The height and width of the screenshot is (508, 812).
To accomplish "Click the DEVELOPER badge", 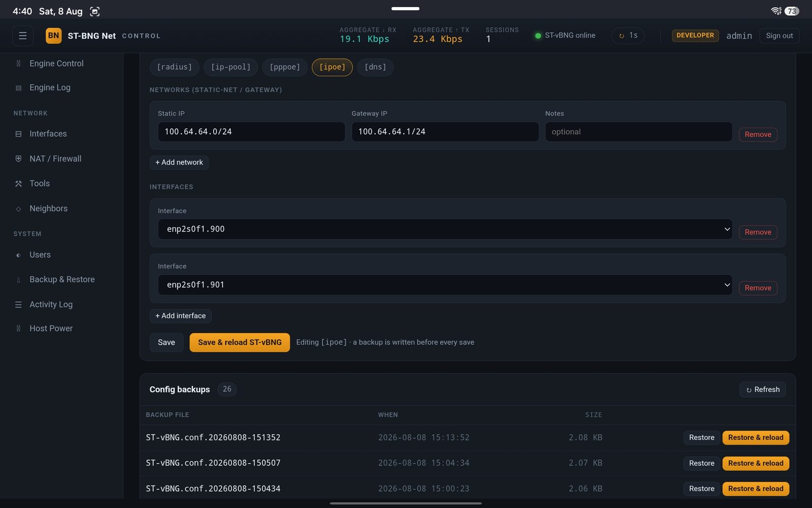I will point(695,36).
